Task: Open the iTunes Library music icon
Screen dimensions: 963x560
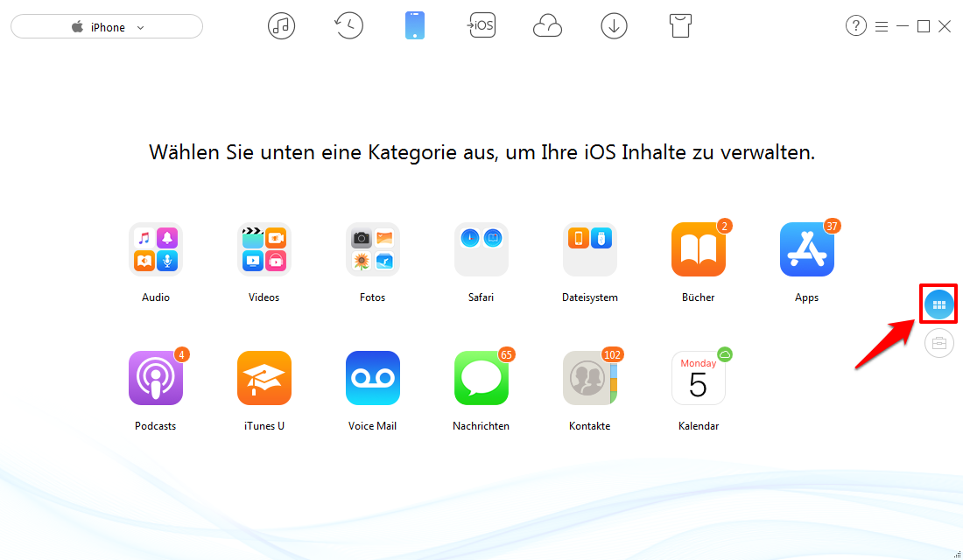Action: 281,26
